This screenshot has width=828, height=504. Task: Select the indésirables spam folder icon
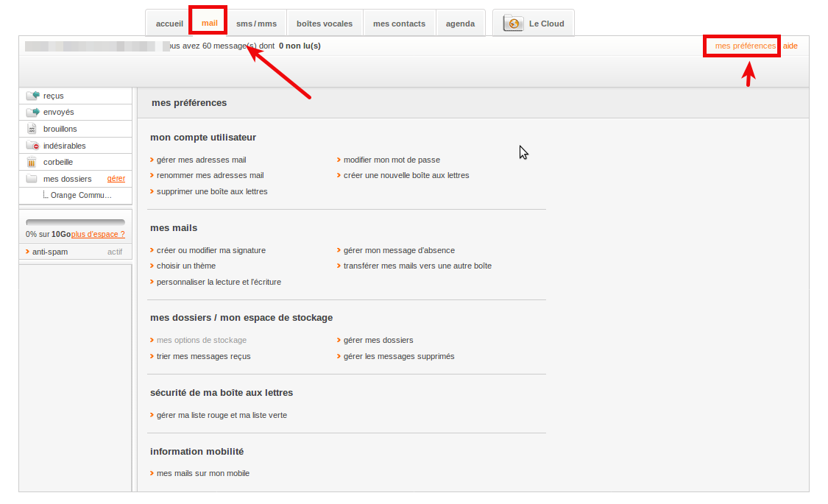click(32, 146)
